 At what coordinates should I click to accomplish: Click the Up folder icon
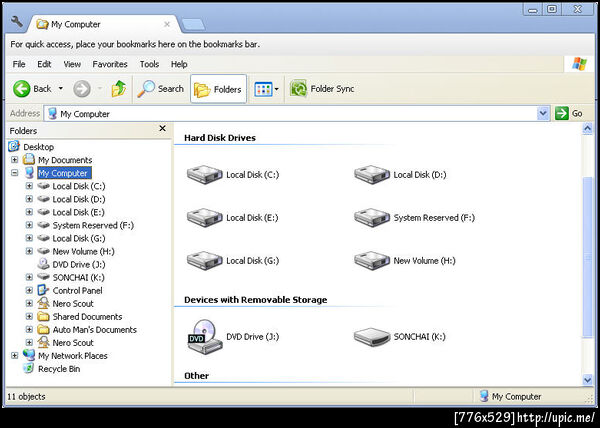tap(119, 89)
